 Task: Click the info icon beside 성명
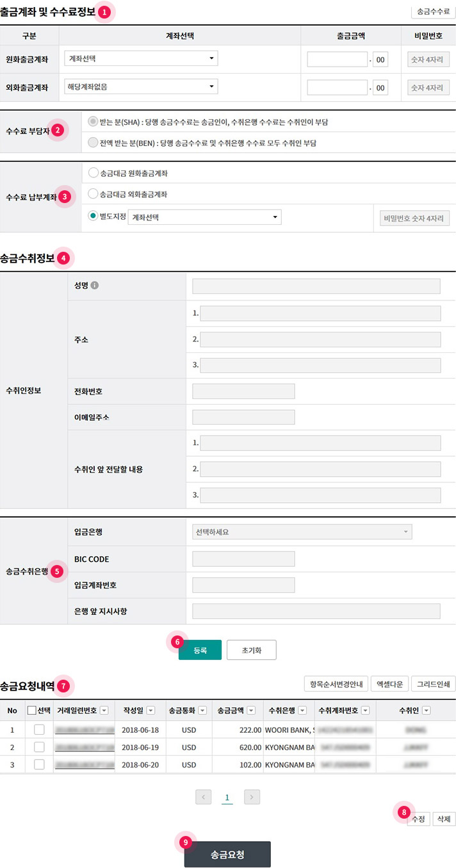pyautogui.click(x=95, y=285)
